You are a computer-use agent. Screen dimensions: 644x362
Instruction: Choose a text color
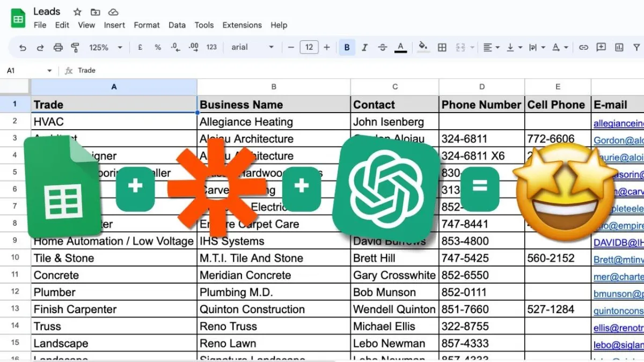point(400,47)
